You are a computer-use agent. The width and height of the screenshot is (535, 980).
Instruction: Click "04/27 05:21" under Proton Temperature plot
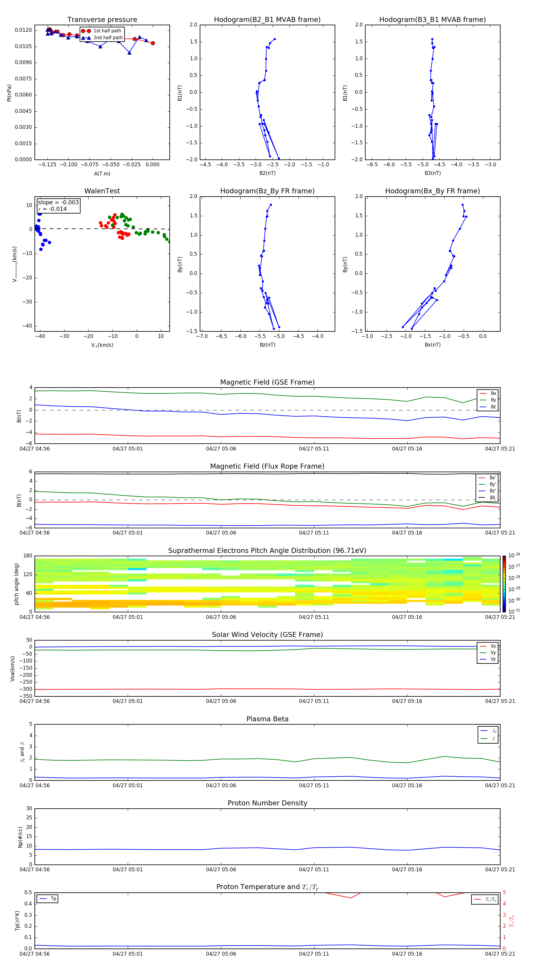point(500,954)
